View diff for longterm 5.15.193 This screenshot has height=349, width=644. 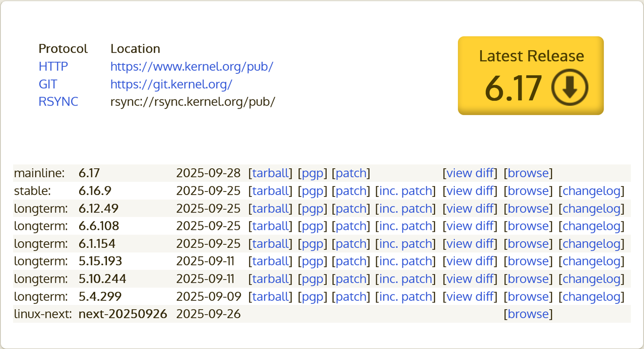coord(470,261)
